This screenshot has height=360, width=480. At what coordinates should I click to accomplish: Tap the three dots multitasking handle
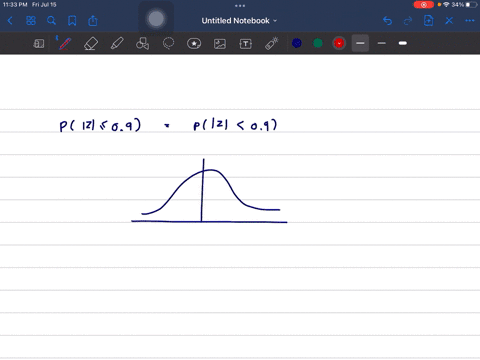[240, 5]
